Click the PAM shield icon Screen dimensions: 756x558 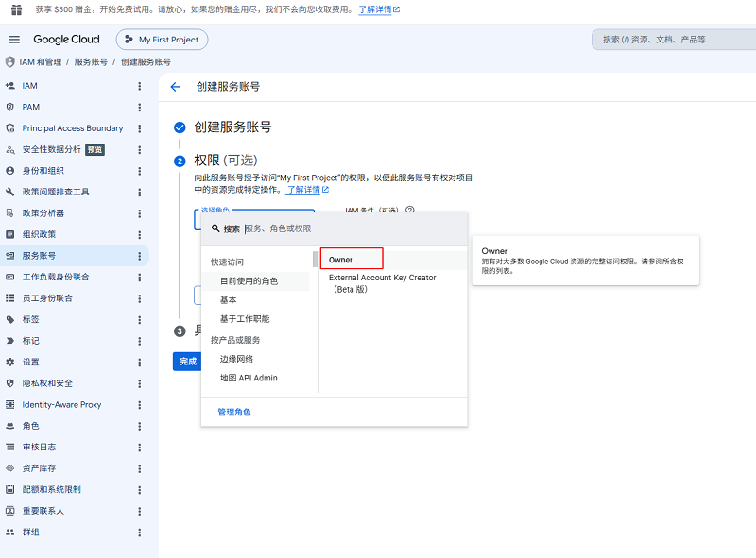tap(10, 107)
